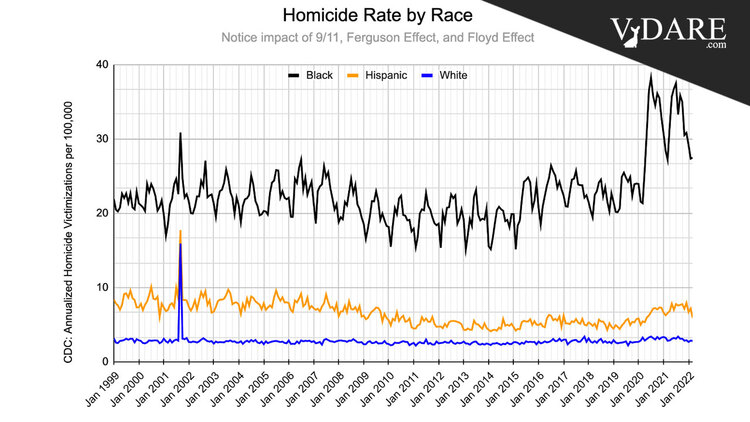
Task: Click the 'Jan 2006' x-axis label
Action: [277, 388]
